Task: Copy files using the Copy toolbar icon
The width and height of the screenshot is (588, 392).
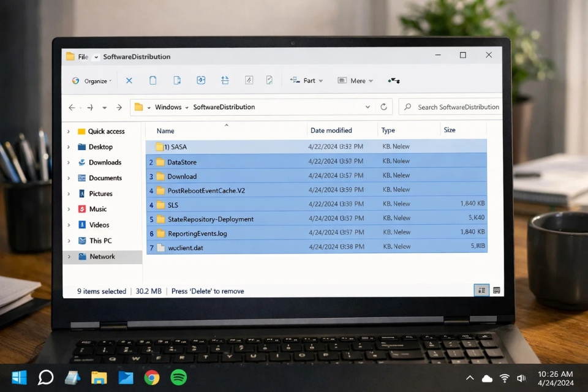Action: click(x=153, y=80)
